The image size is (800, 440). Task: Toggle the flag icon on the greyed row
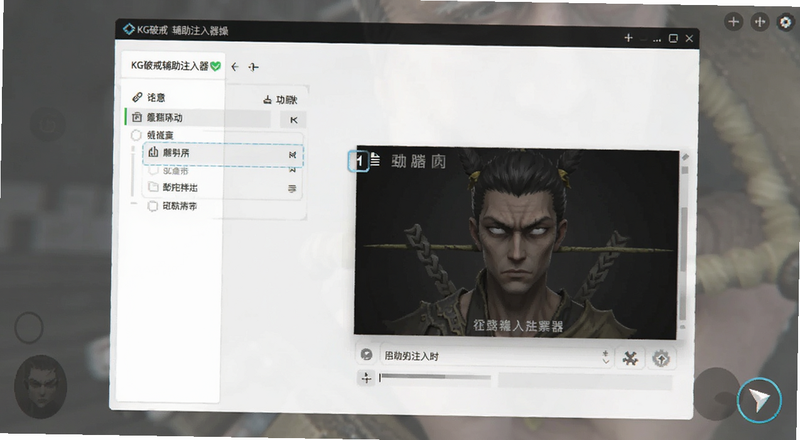coord(292,170)
